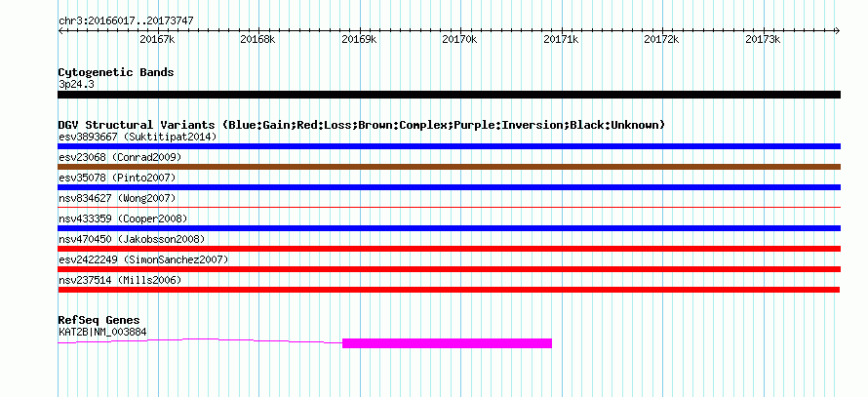Click the red nsv470450 loss bar
The height and width of the screenshot is (397, 868).
tap(449, 249)
